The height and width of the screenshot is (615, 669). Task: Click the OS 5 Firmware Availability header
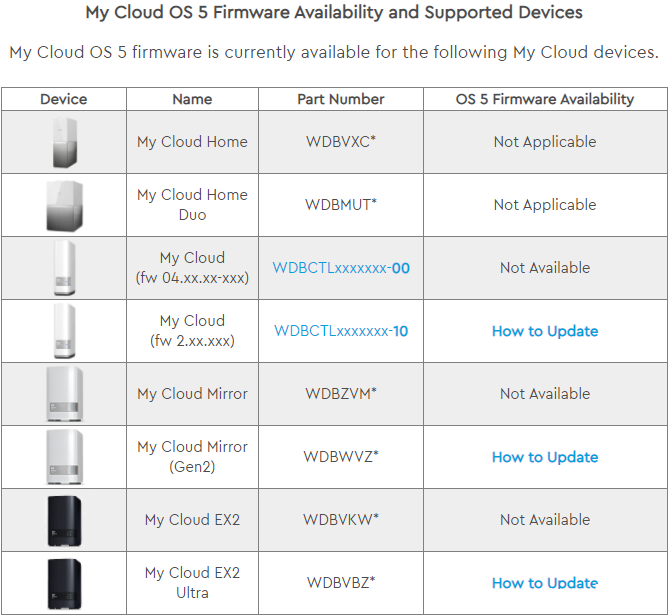545,99
